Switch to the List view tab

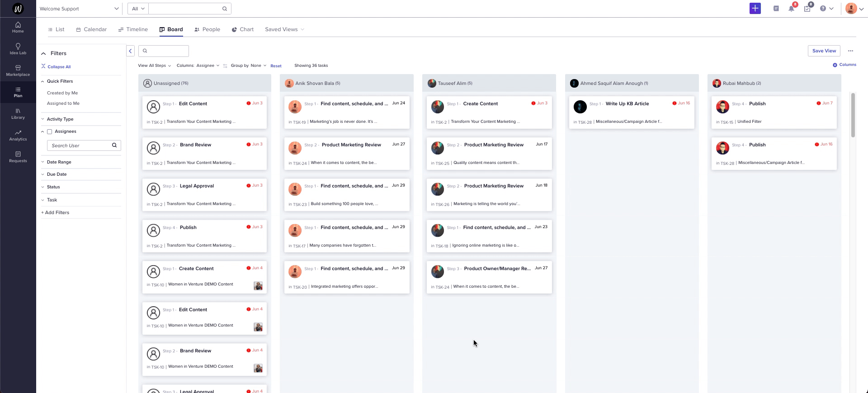pos(56,29)
